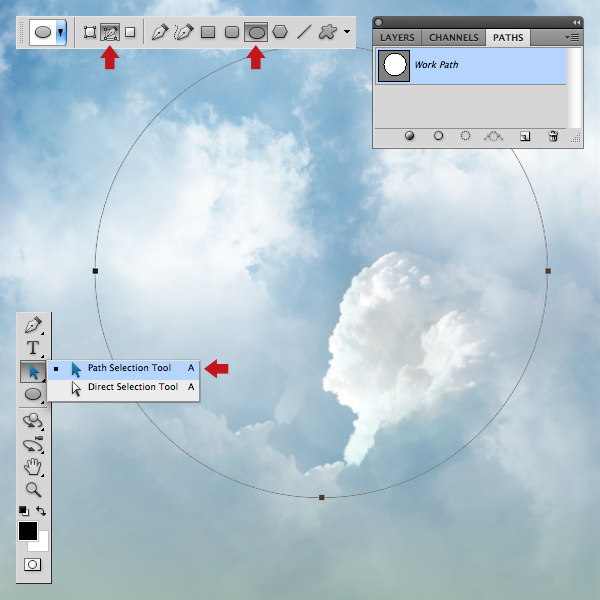Screen dimensions: 600x600
Task: Click the right anchor point of circle path
Action: click(x=548, y=271)
